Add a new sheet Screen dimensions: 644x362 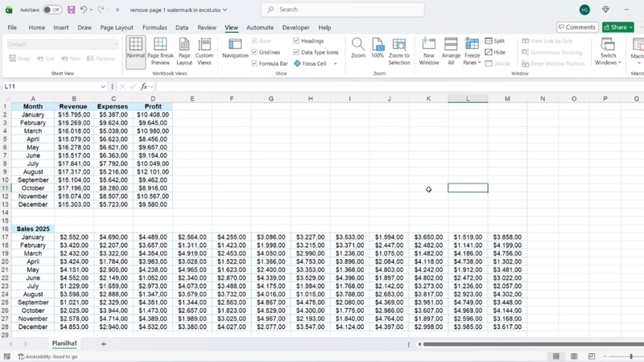[104, 344]
